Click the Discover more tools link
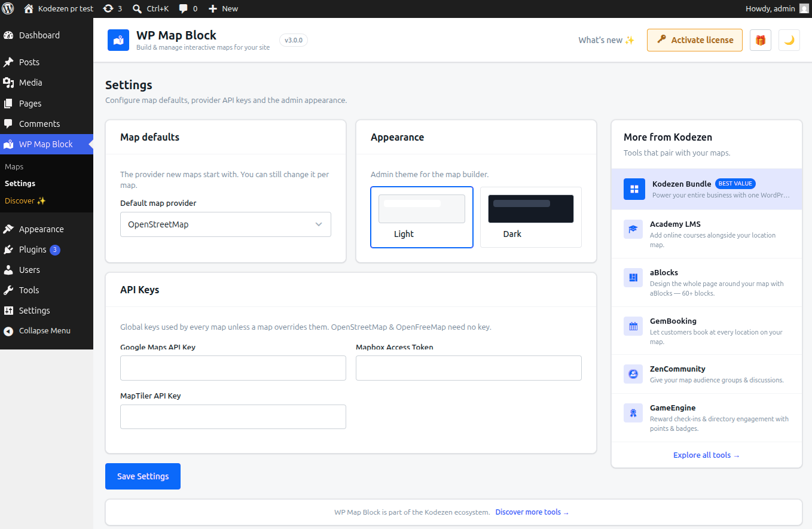This screenshot has width=812, height=529. 532,512
